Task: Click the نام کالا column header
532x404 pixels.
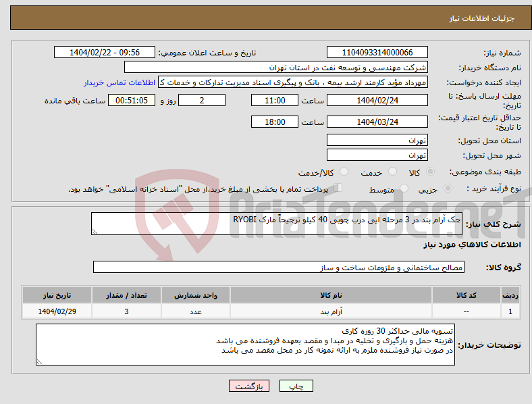Action: tap(331, 295)
